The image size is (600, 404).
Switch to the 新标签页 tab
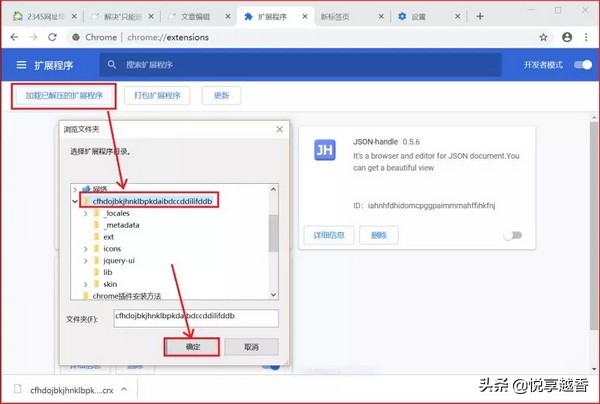pyautogui.click(x=351, y=16)
